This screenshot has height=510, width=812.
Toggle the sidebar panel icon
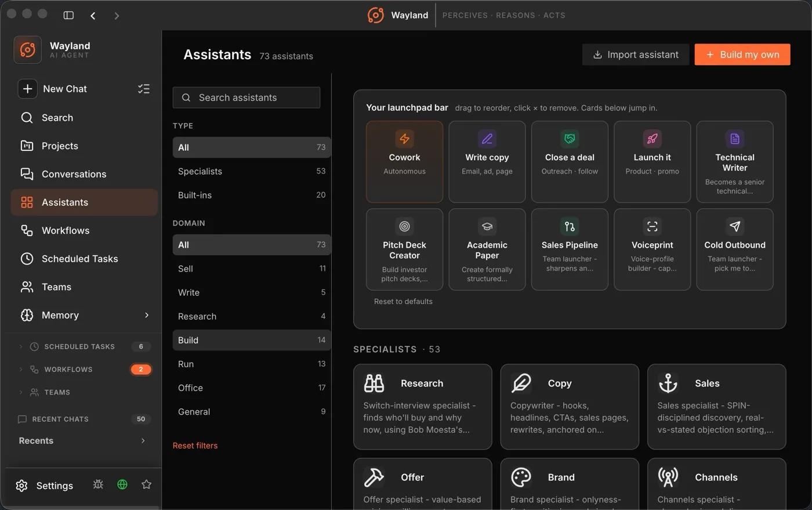[68, 15]
